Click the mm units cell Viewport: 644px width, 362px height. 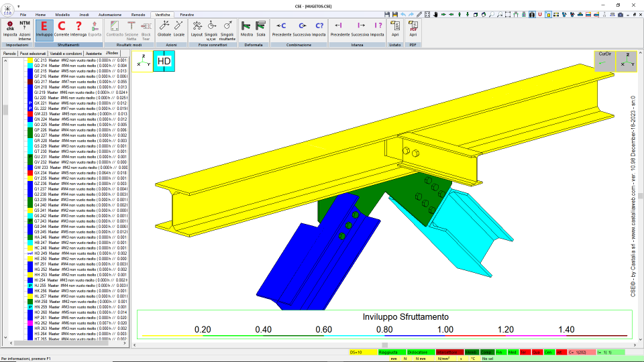394,359
